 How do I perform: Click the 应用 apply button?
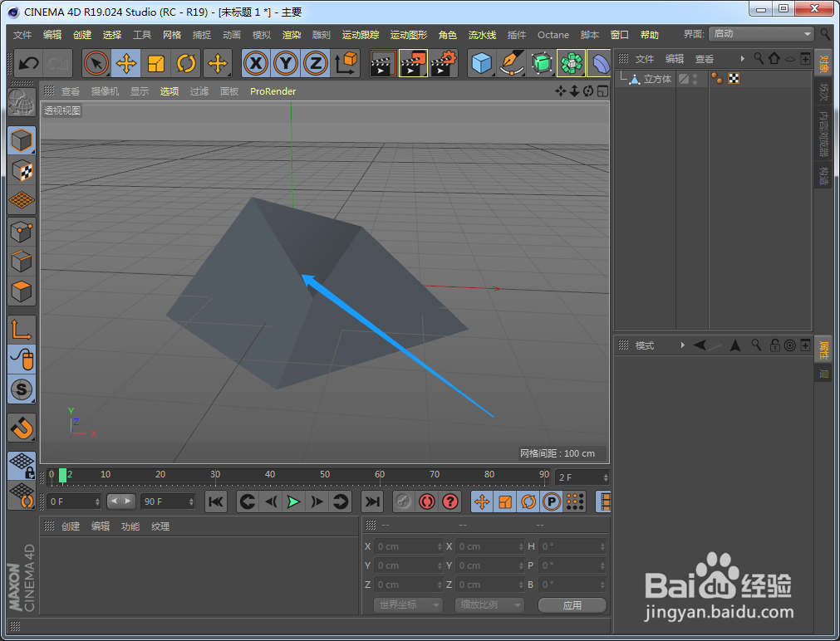(572, 605)
